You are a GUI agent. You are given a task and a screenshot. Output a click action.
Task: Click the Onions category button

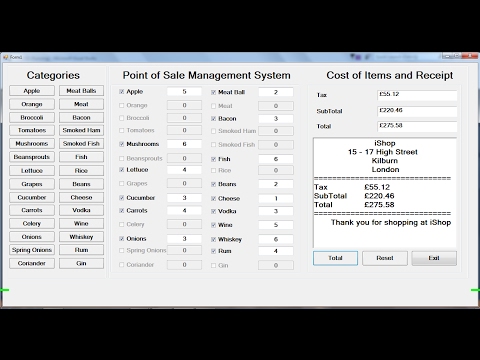32,237
